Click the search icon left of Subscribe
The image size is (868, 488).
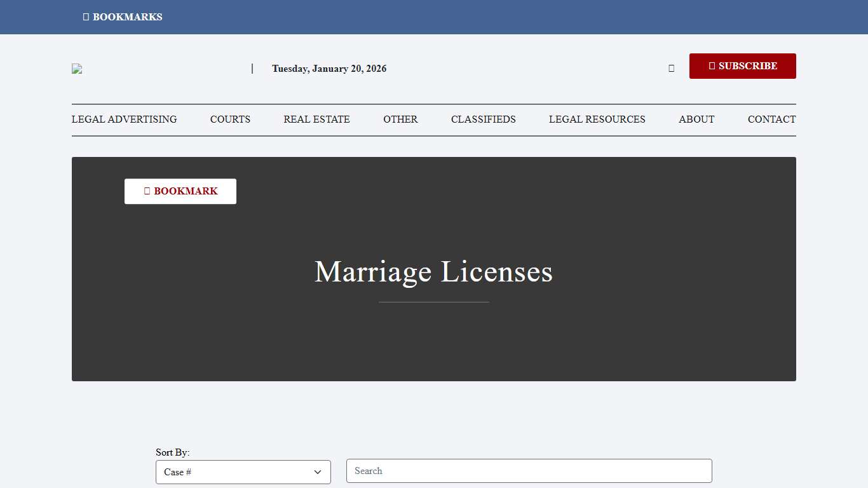point(671,68)
